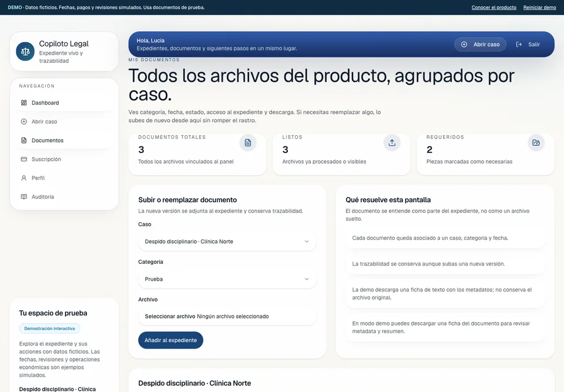
Task: Click the logout arrow icon beside Salir
Action: pos(519,44)
